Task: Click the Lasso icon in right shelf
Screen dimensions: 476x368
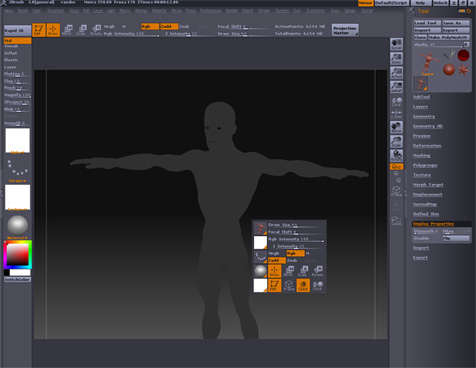Action: click(396, 220)
